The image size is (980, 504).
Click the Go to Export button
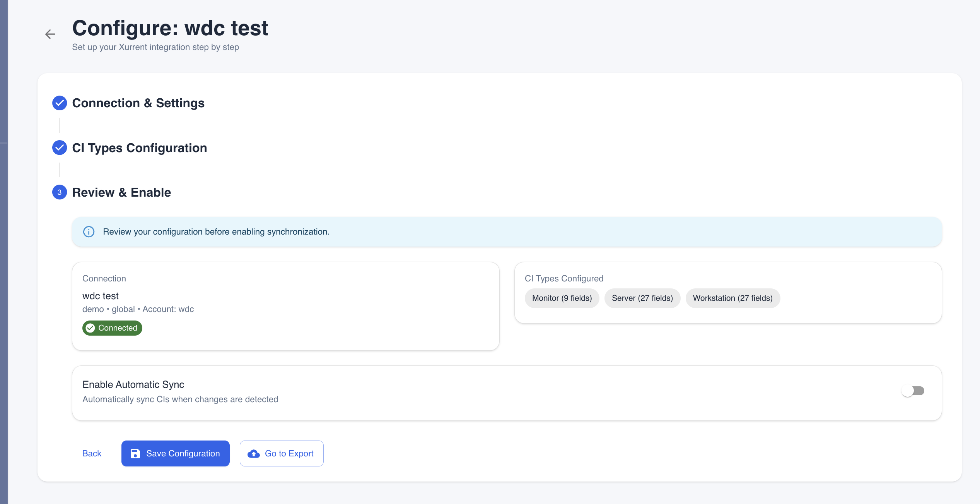[x=282, y=453]
